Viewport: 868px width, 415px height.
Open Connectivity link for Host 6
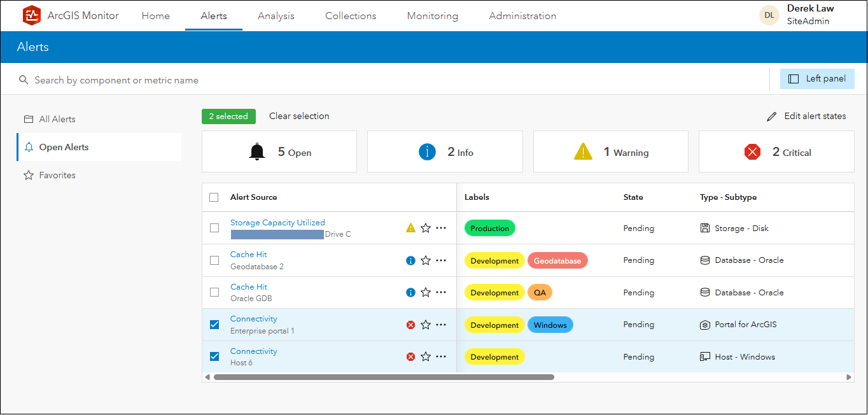point(253,351)
